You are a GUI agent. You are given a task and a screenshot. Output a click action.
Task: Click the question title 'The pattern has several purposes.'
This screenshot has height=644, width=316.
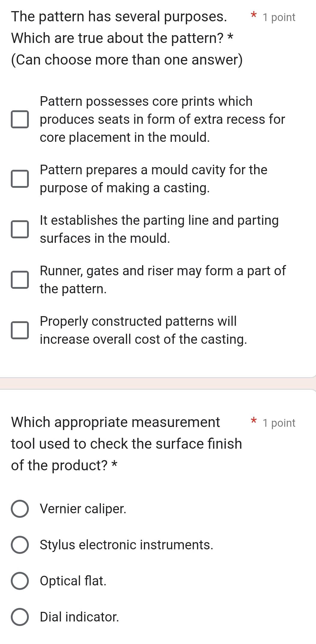(119, 17)
